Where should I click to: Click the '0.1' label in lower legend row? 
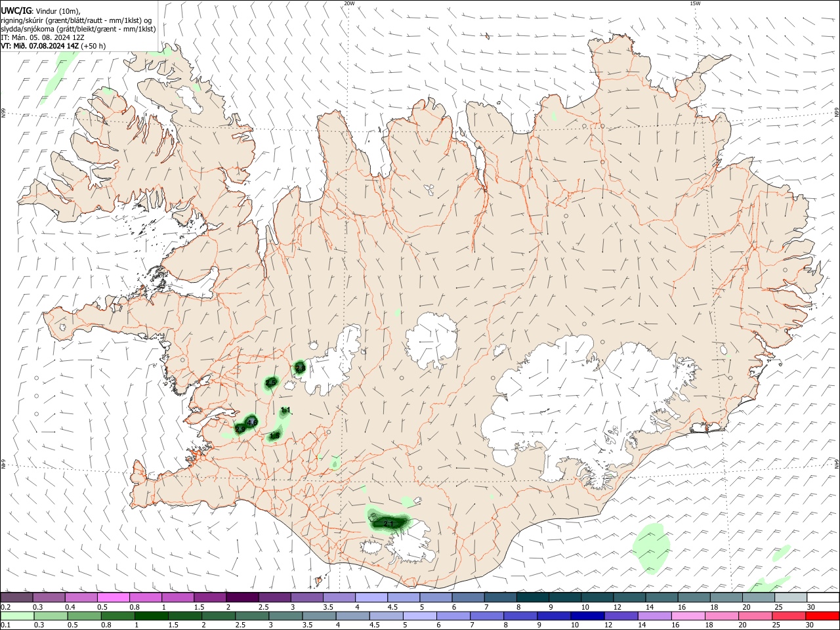point(5,625)
